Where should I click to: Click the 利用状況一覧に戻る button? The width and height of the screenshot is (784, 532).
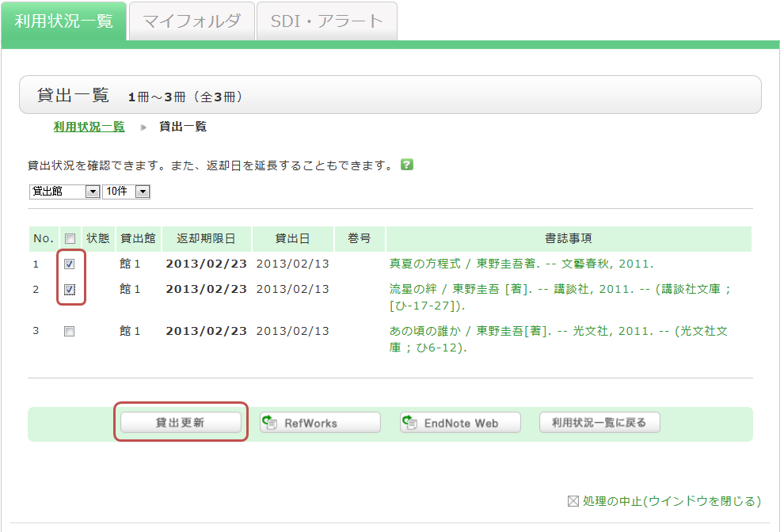coord(599,423)
